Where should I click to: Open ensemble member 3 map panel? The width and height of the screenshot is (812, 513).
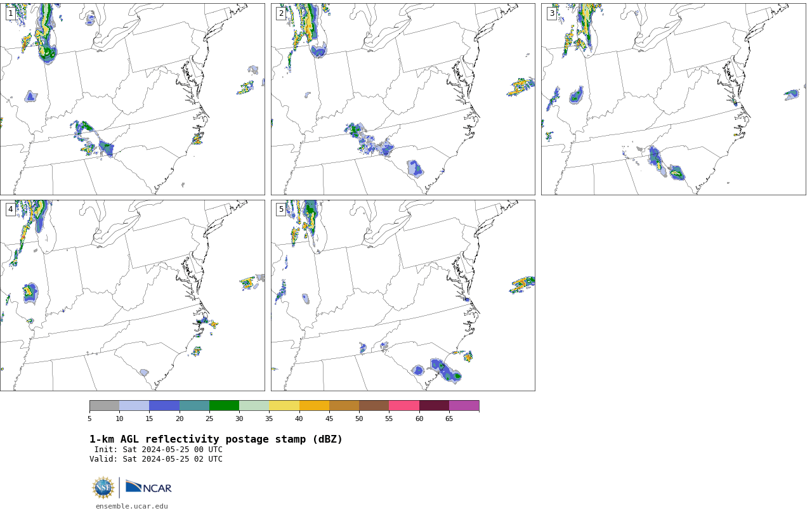(673, 99)
